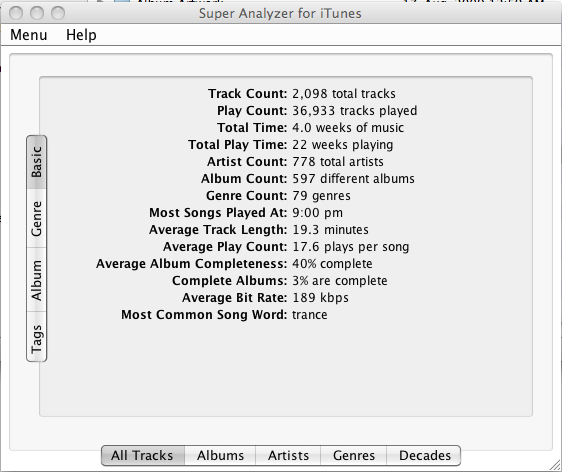Click the value 17.6 plays per song
562x472 pixels.
pyautogui.click(x=351, y=247)
